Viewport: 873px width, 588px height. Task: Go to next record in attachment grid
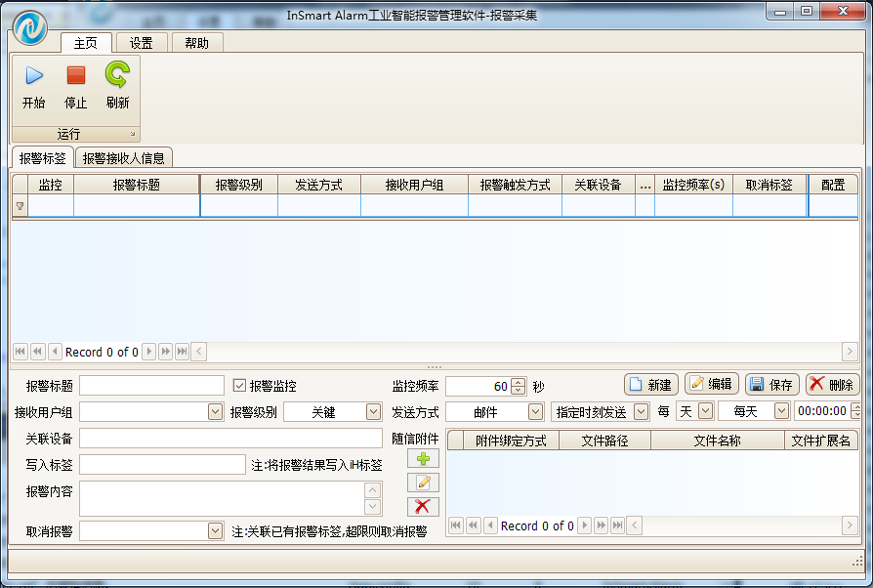pos(584,525)
